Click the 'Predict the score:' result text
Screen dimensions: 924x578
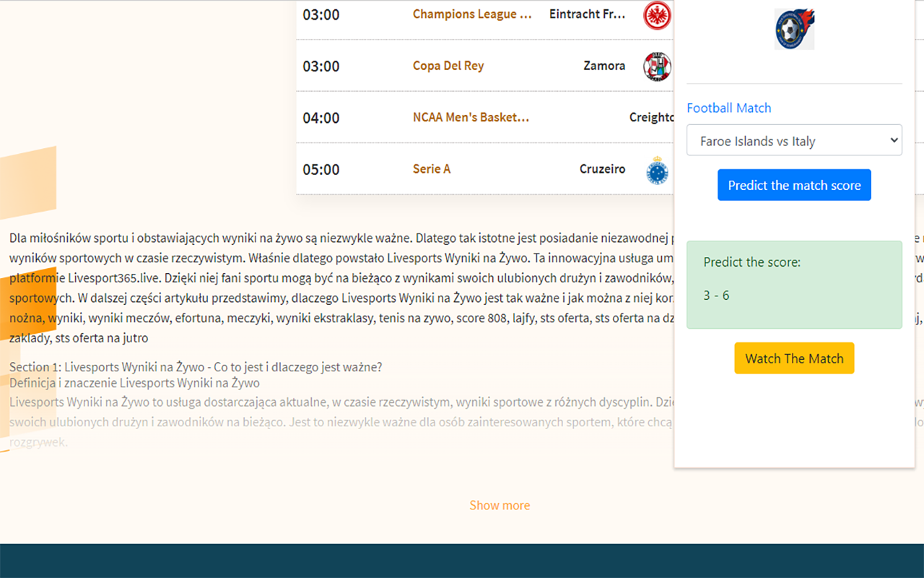[x=752, y=262]
